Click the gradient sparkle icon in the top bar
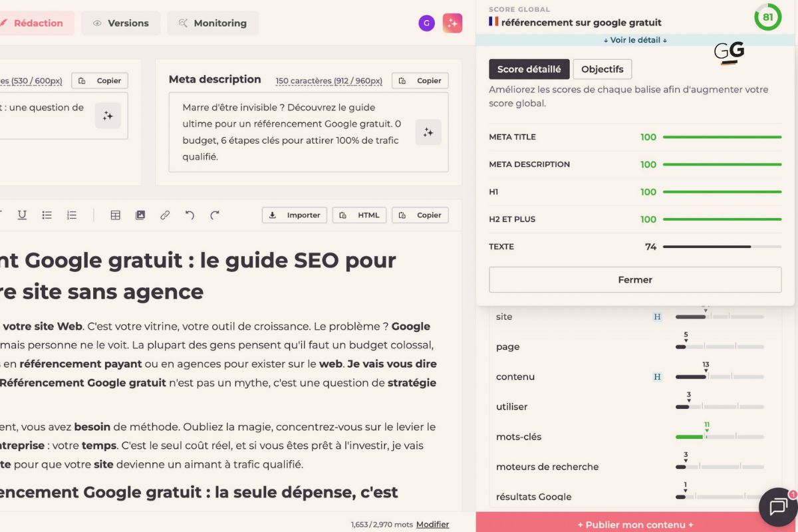This screenshot has height=532, width=798. click(452, 23)
